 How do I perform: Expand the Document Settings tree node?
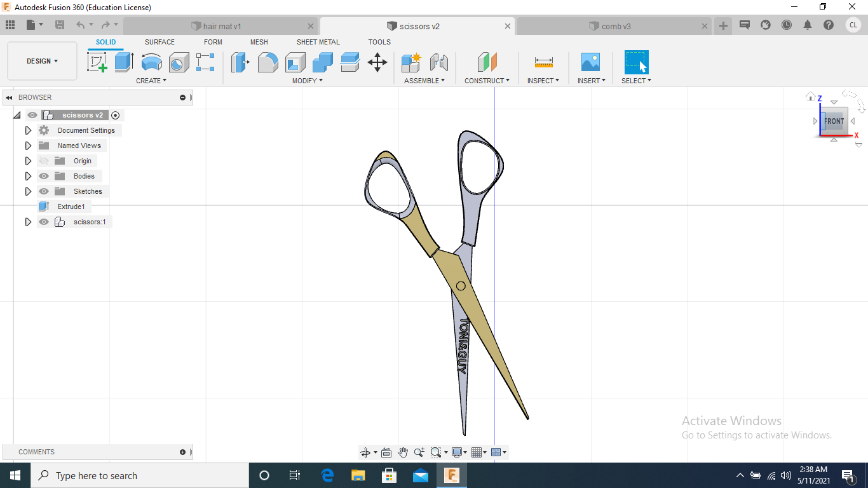28,130
